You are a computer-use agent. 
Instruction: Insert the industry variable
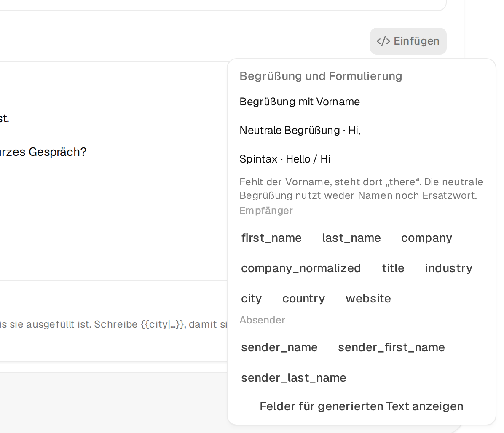point(448,268)
